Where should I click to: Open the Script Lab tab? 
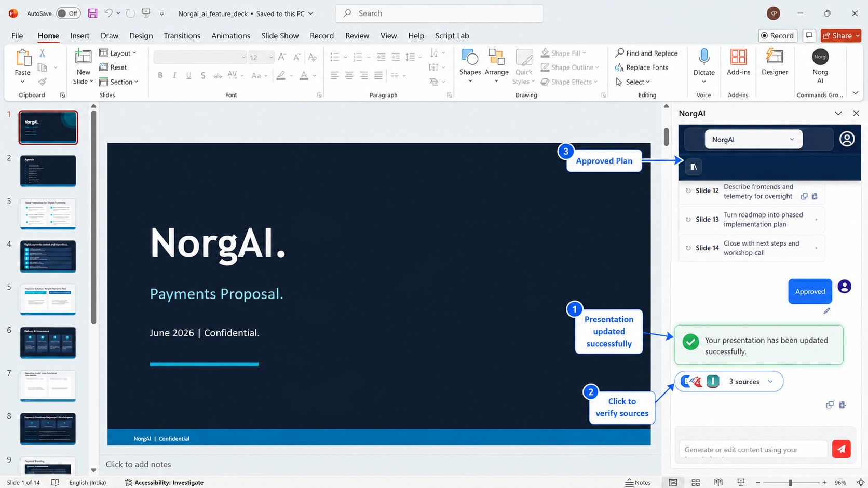coord(452,36)
